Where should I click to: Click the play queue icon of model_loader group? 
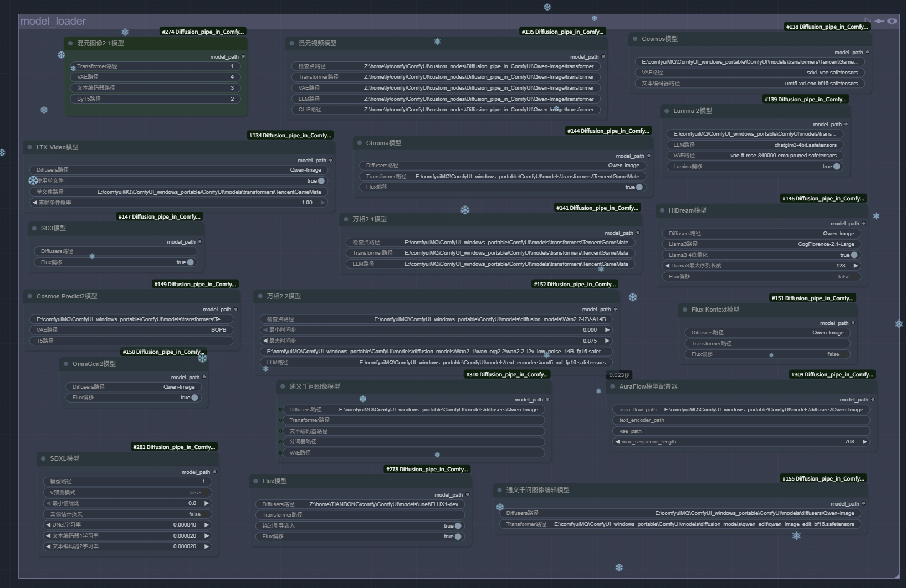(x=868, y=20)
